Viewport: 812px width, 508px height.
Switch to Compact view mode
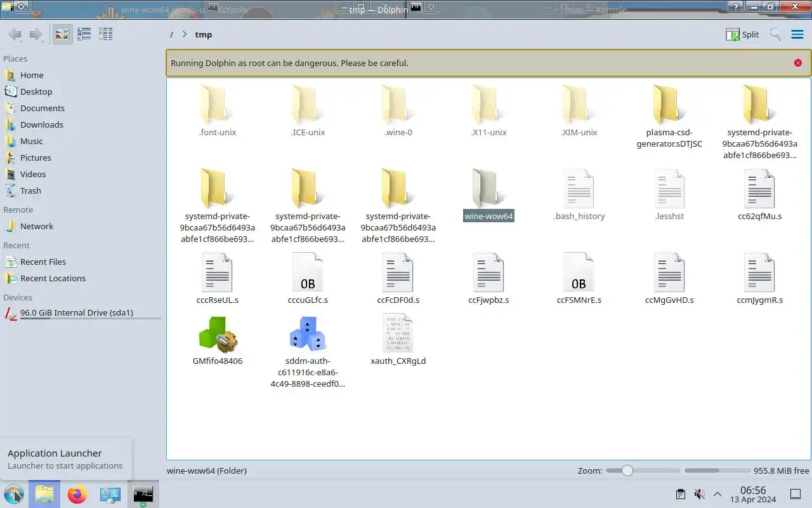click(x=84, y=34)
